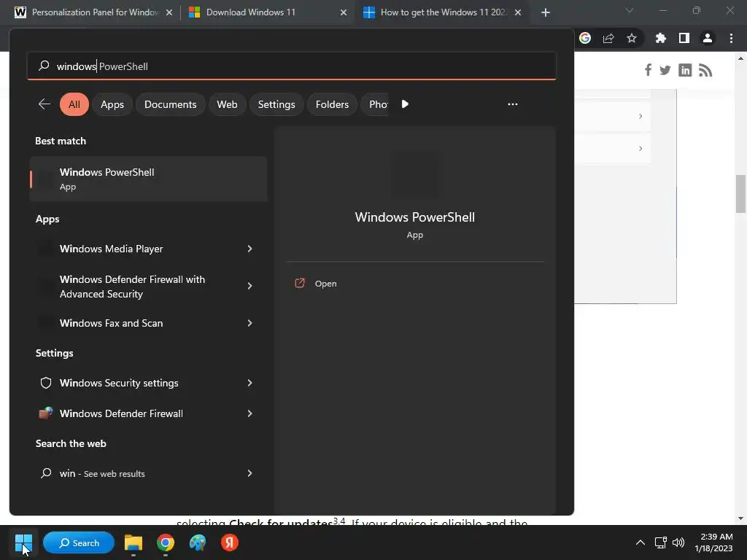The width and height of the screenshot is (747, 560).
Task: Go back with the search panel arrow
Action: (x=44, y=104)
